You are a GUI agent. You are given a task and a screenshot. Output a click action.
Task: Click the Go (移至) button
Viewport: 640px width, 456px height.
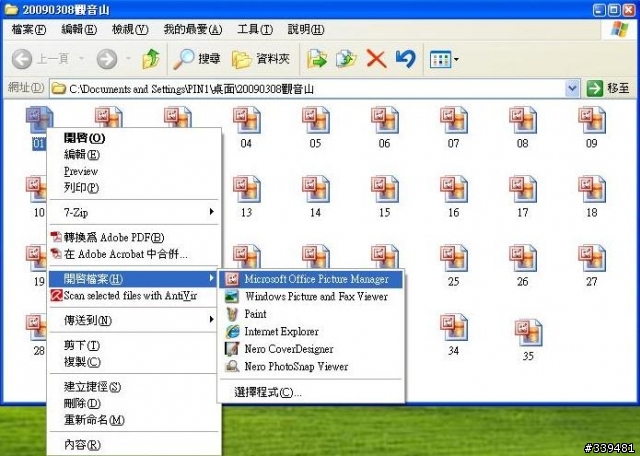pyautogui.click(x=608, y=88)
